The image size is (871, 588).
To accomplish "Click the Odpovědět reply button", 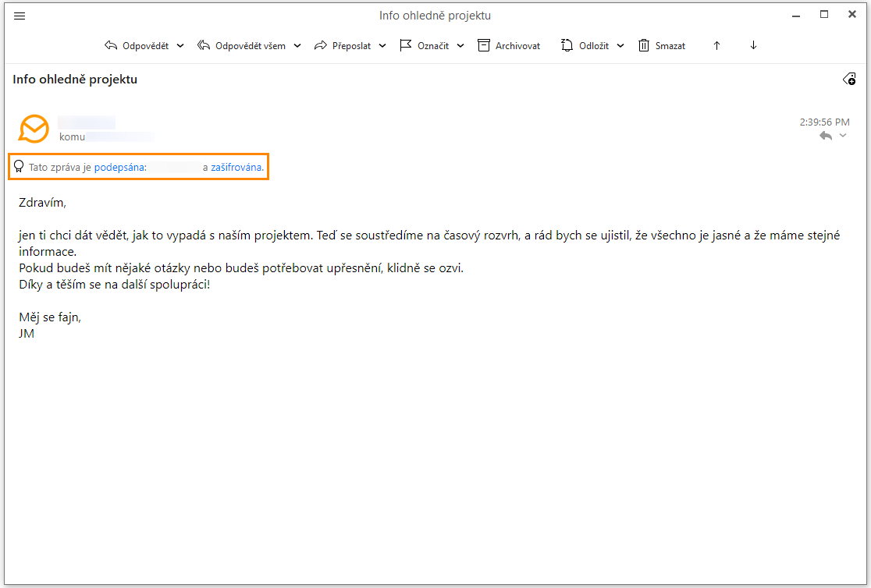I will (137, 46).
